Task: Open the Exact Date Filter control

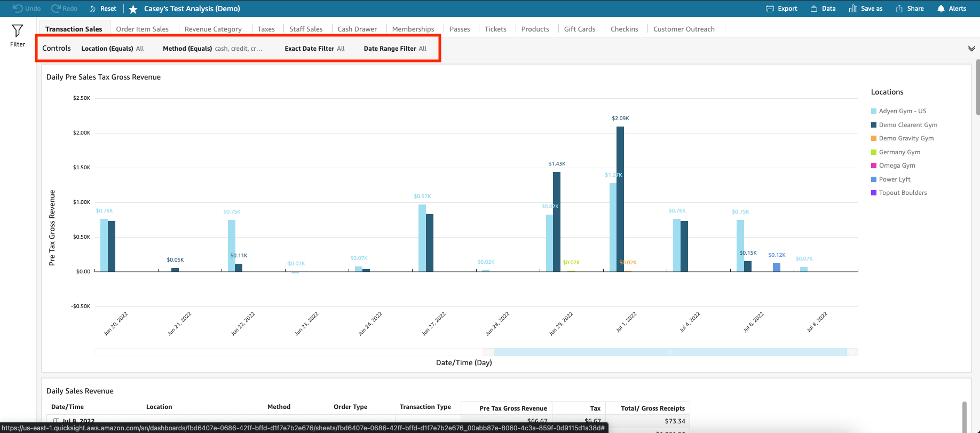Action: 314,49
